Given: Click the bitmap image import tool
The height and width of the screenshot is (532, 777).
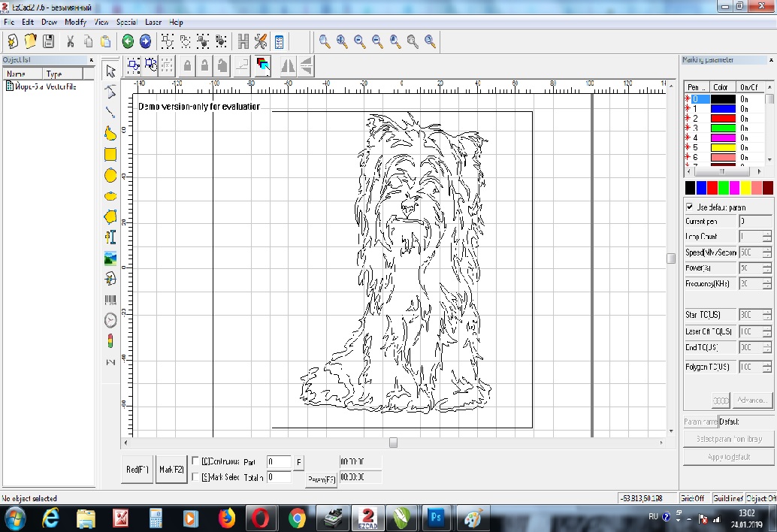Looking at the screenshot, I should click(x=110, y=258).
